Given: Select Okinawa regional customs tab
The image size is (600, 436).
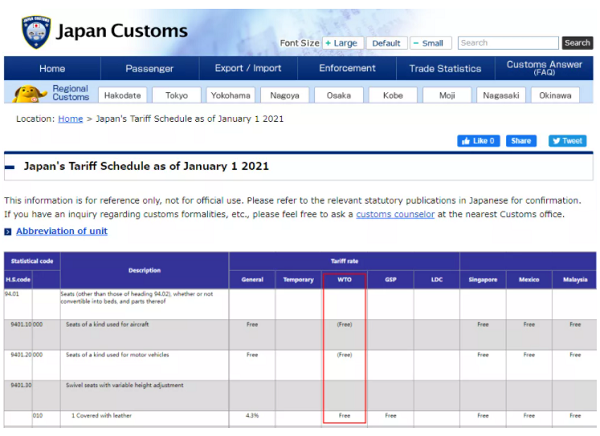Looking at the screenshot, I should coord(555,95).
